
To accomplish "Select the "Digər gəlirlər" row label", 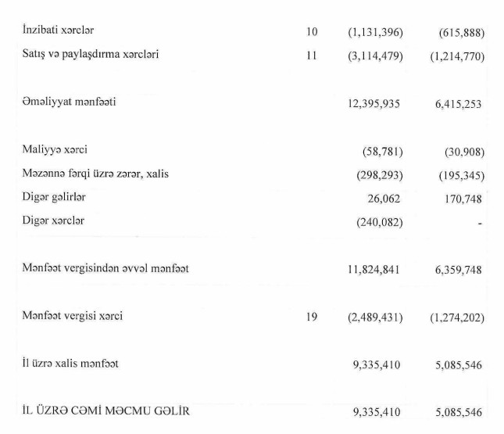I will coord(54,197).
